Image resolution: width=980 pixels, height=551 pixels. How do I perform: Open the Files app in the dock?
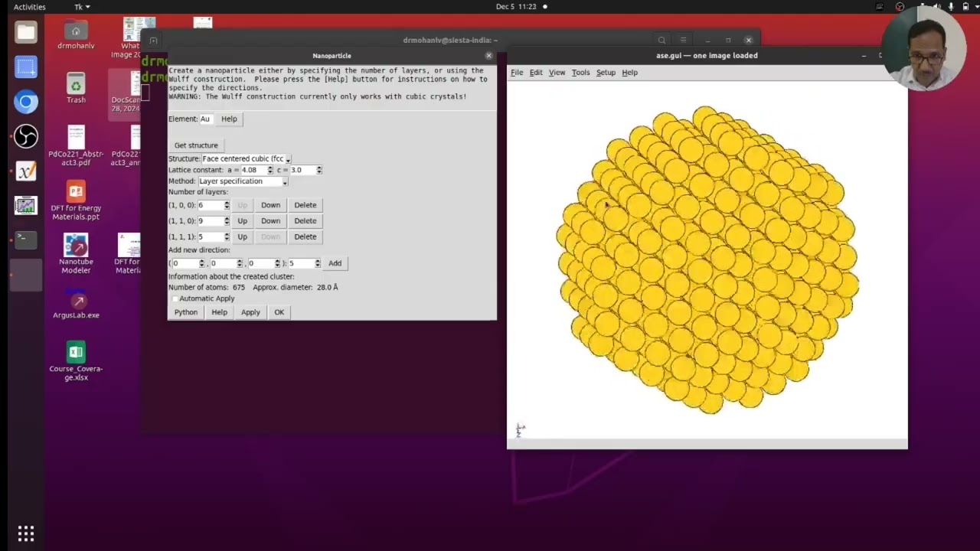coord(25,32)
